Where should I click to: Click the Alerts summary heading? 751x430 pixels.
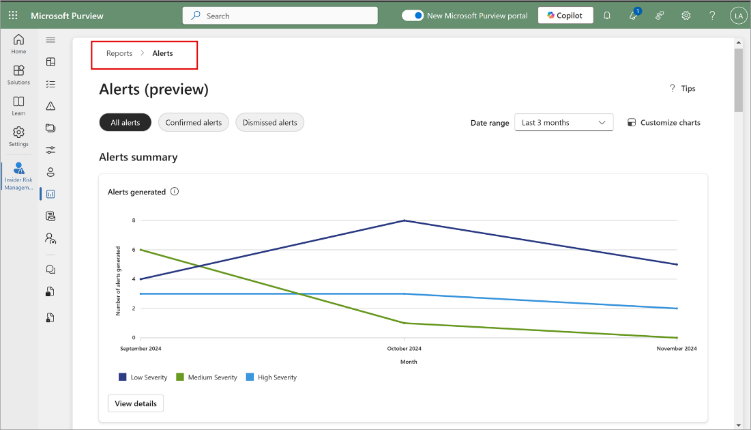point(138,157)
